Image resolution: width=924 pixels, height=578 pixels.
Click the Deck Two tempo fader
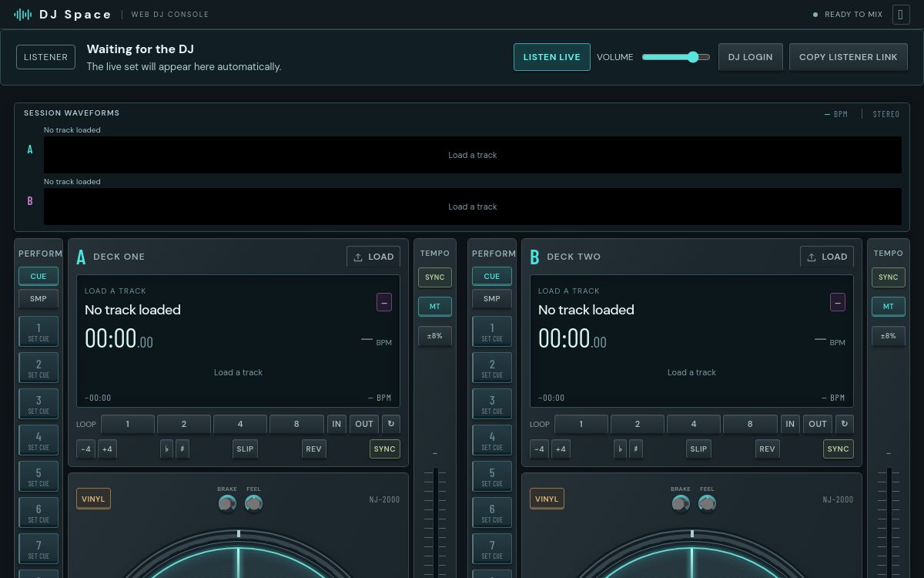(889, 523)
